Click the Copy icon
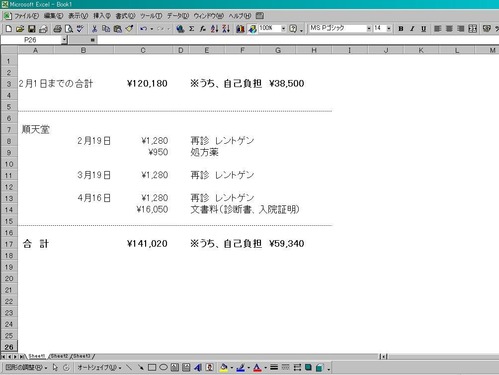This screenshot has height=375, width=499. (106, 29)
